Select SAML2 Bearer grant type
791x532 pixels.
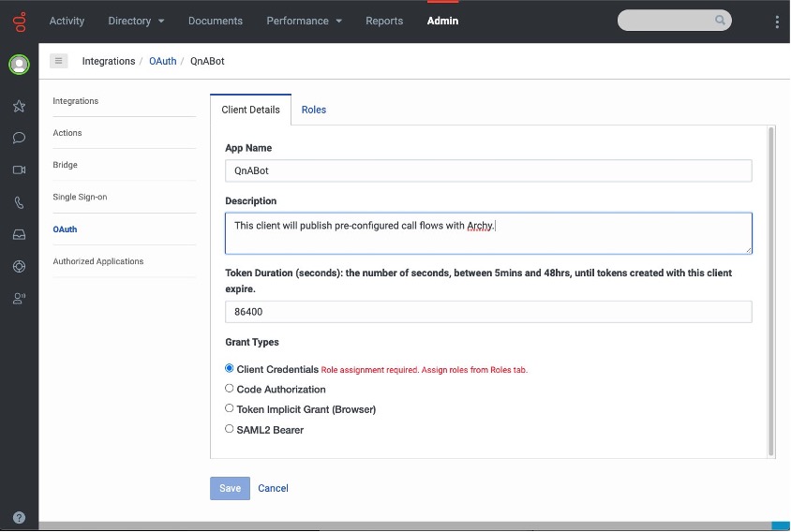pos(229,429)
